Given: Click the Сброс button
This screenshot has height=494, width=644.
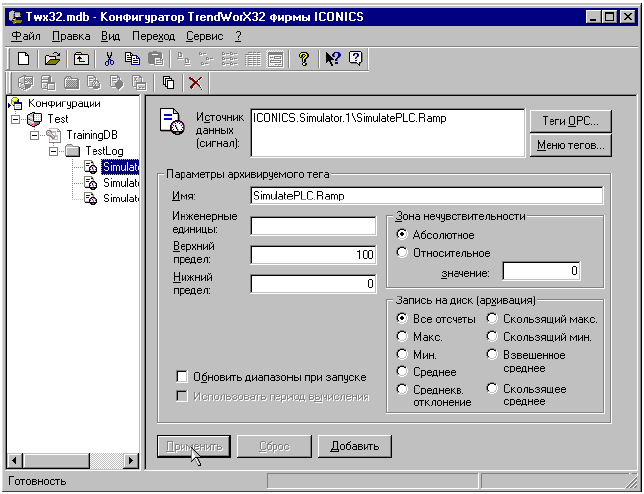Looking at the screenshot, I should point(274,446).
